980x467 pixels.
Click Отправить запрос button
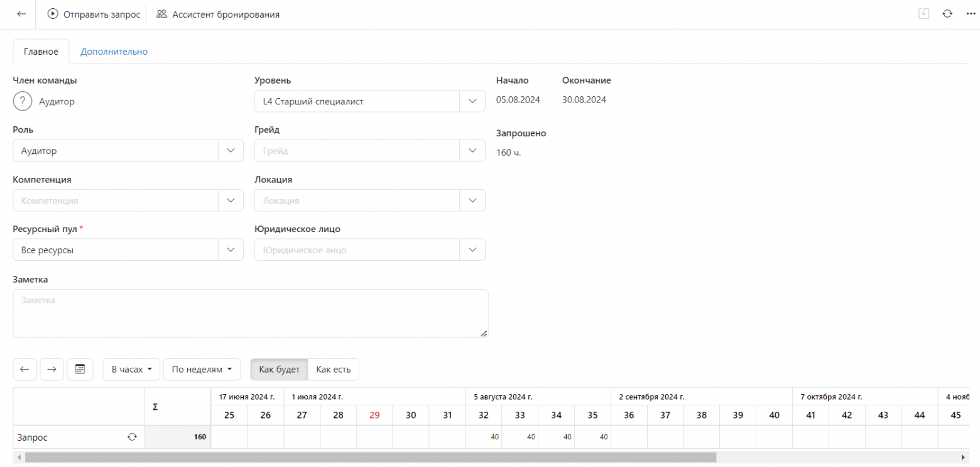tap(94, 14)
